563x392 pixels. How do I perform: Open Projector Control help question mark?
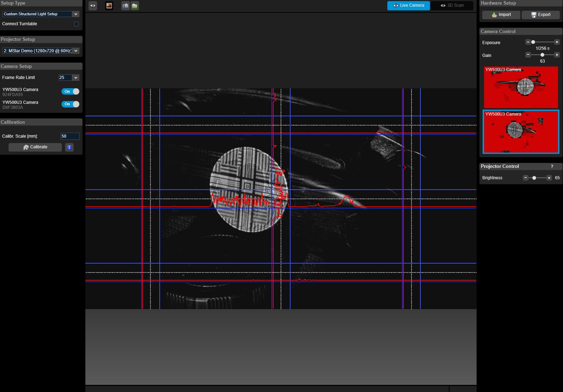click(552, 166)
